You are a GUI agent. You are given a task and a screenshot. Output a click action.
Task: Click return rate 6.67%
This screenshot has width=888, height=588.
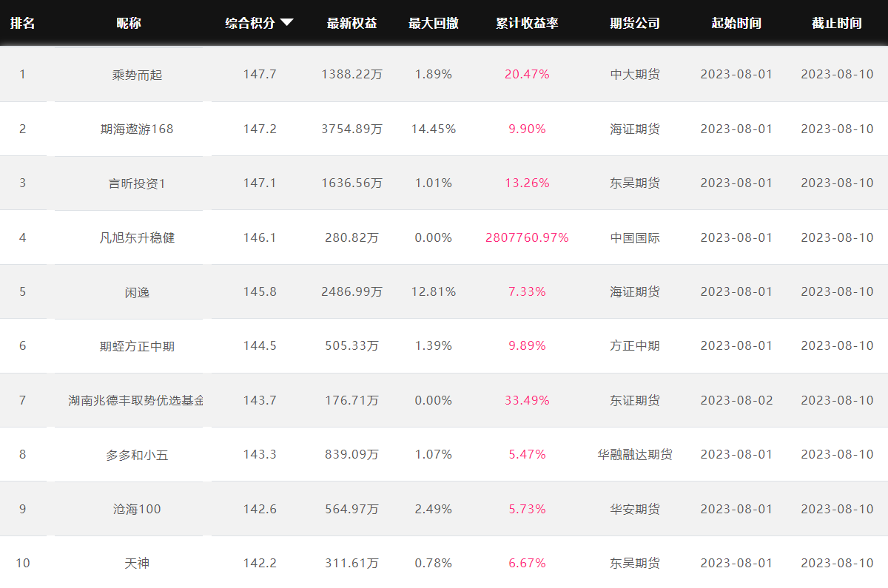pos(527,563)
